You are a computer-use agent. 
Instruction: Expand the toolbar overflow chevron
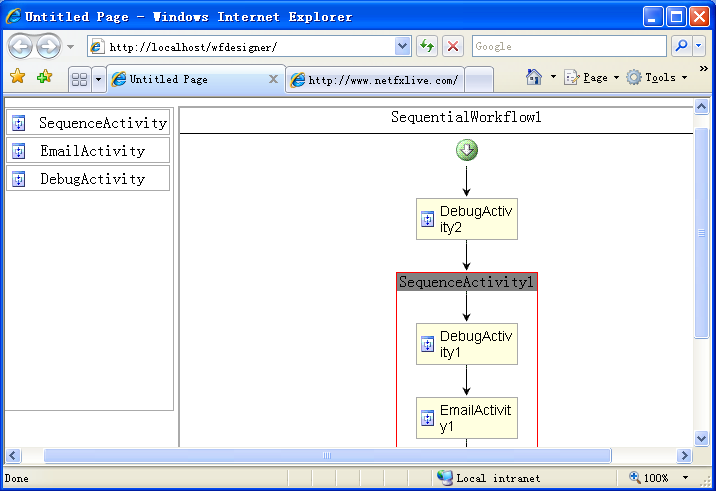(703, 69)
